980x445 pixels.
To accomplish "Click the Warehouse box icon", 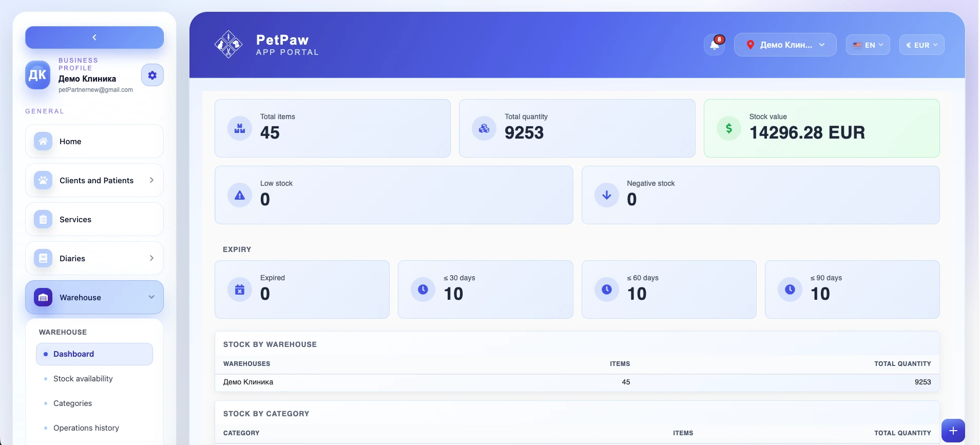I will coord(43,297).
